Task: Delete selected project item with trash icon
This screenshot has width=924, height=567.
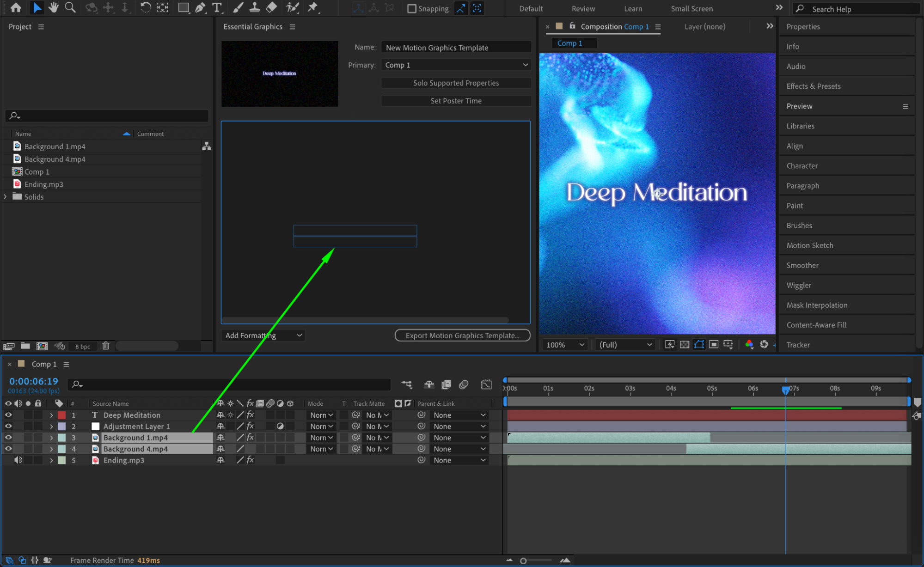Action: click(106, 346)
